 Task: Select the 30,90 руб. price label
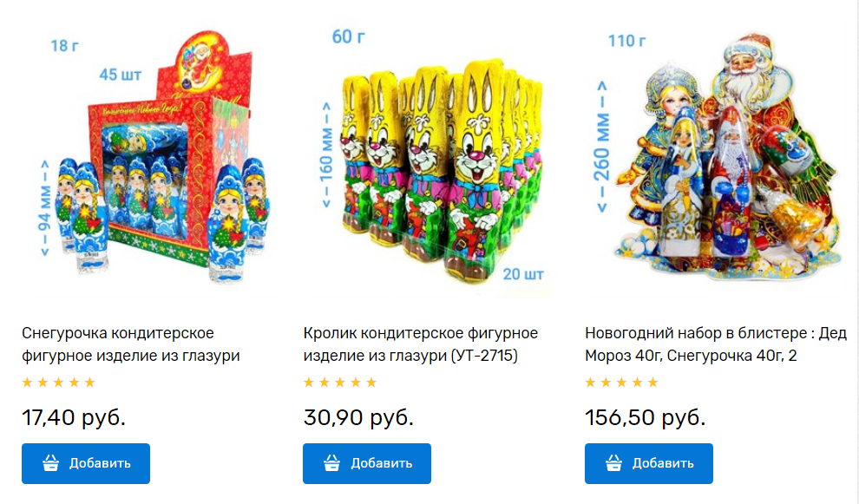click(358, 417)
